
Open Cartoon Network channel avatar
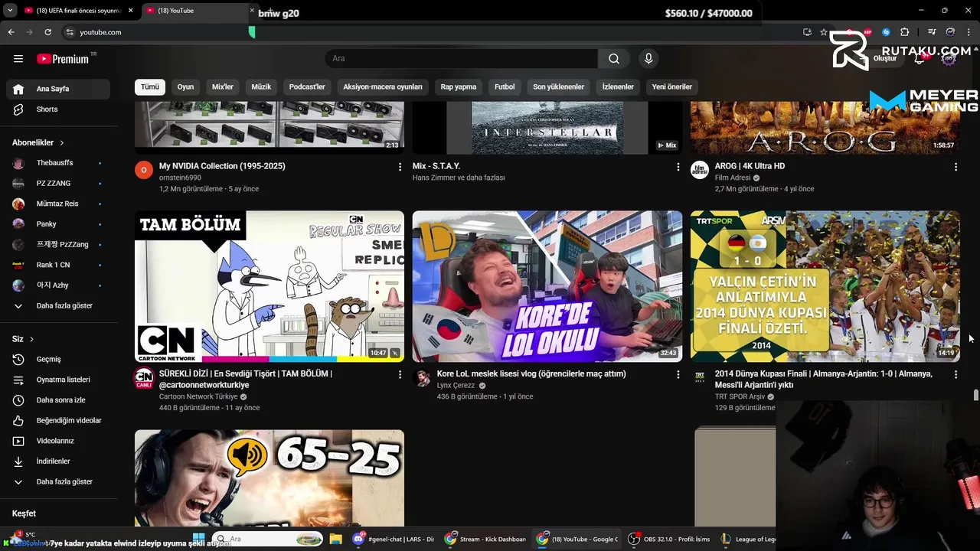click(x=144, y=377)
